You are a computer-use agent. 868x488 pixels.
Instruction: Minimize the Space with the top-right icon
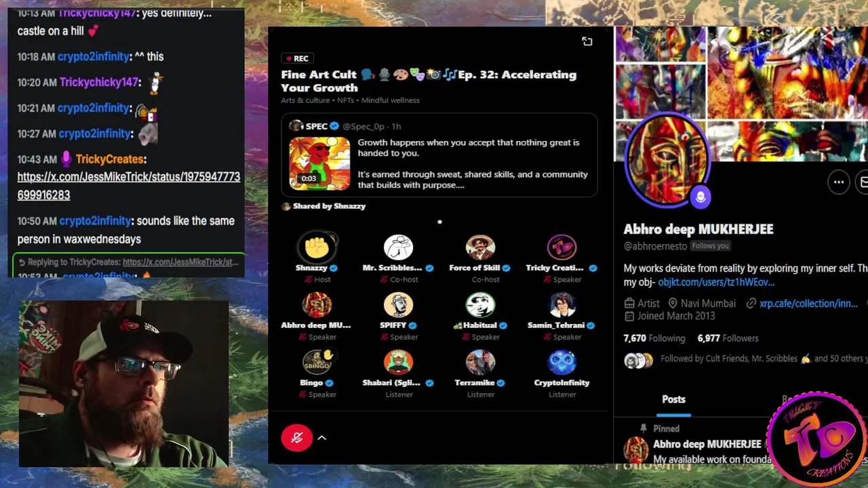pos(587,41)
